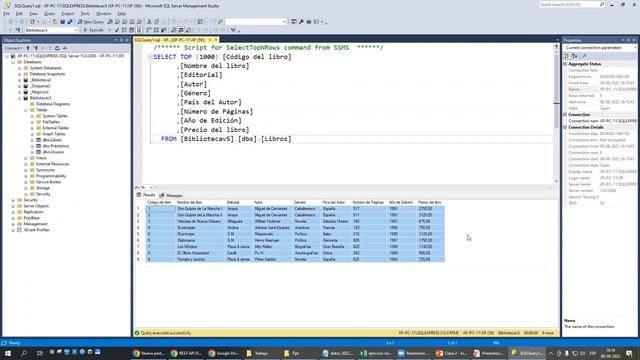Select the _Negocio2 database
640x360 pixels.
(39, 92)
